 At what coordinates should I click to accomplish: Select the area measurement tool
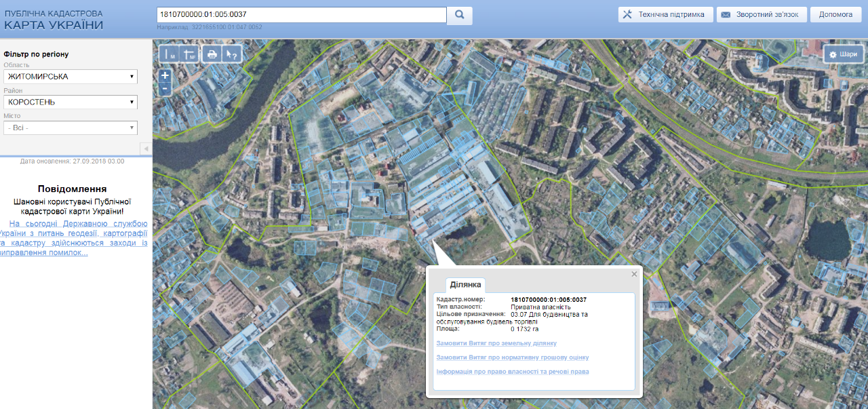click(189, 55)
